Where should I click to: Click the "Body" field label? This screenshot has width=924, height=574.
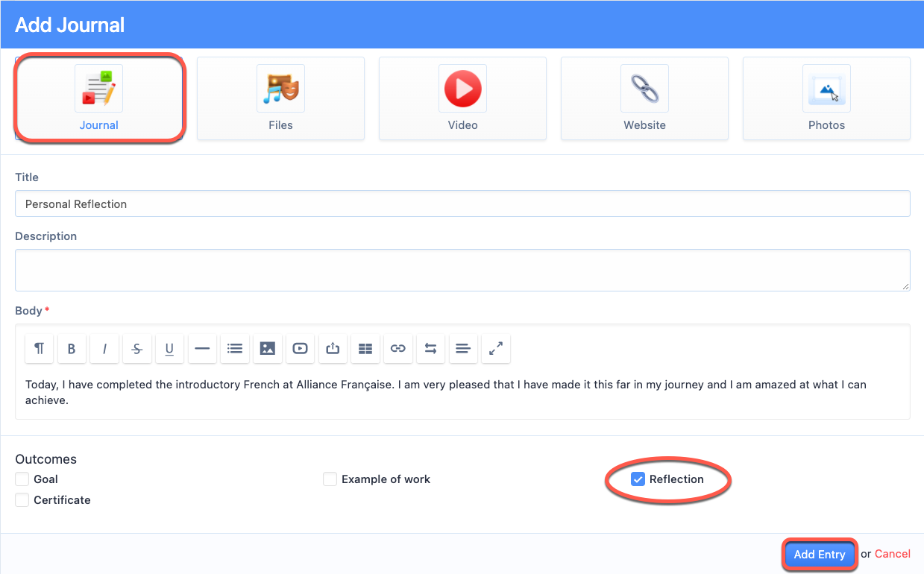[28, 310]
